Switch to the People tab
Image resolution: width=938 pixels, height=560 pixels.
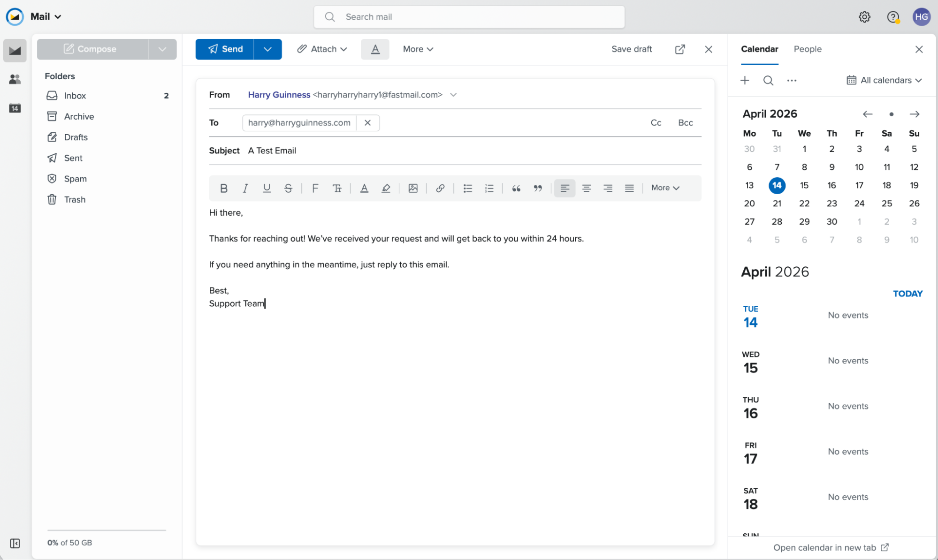pos(808,49)
